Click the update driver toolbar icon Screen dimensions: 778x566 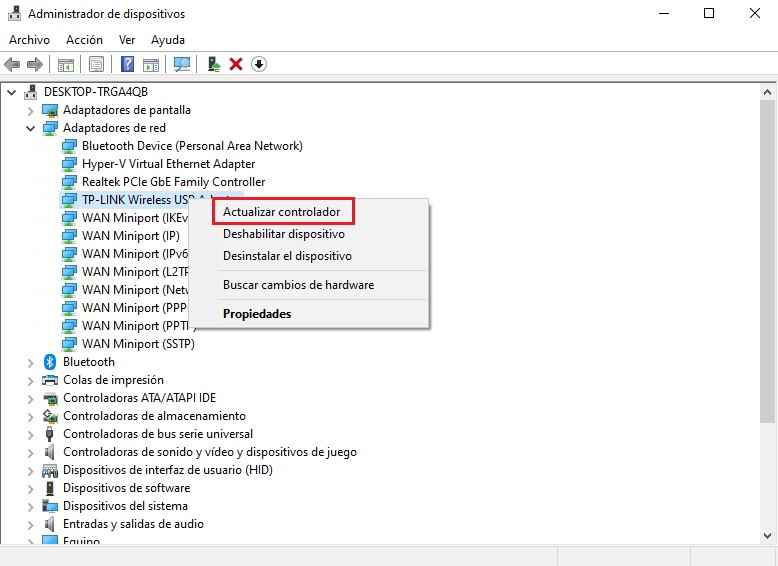tap(213, 64)
